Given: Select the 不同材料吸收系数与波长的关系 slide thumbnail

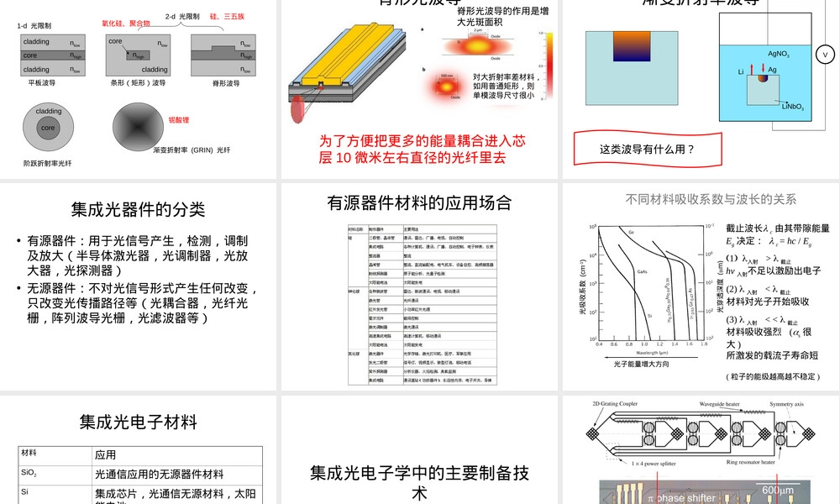Looking at the screenshot, I should (701, 286).
